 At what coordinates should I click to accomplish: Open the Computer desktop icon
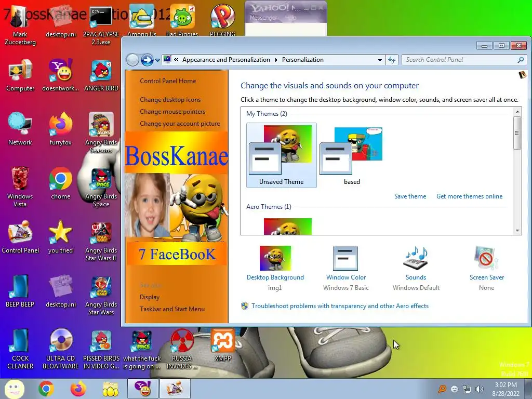pos(20,75)
